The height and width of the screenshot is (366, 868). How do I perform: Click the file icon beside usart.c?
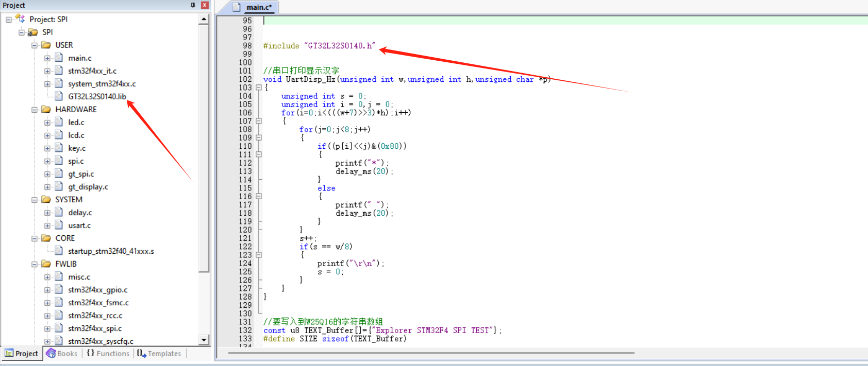(x=59, y=225)
